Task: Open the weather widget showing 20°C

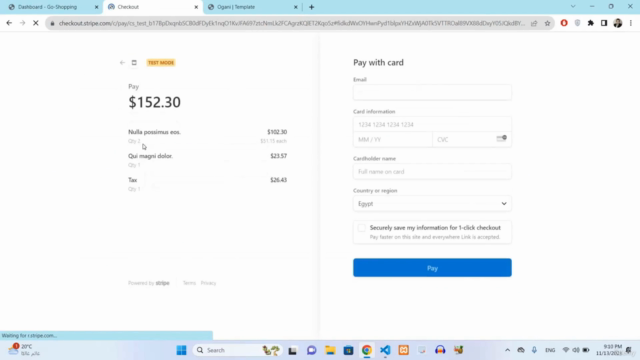Action: [x=24, y=350]
